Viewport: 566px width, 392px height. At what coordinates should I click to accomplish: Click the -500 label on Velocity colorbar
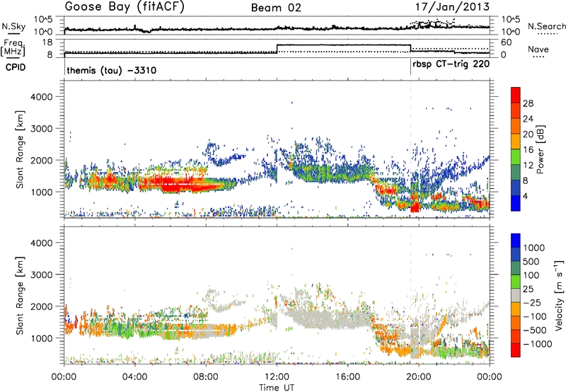(535, 330)
